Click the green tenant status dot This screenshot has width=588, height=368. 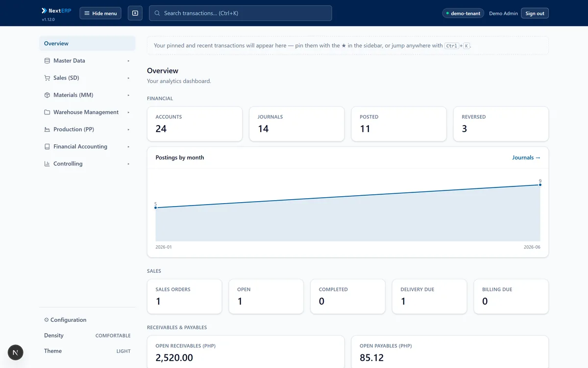tap(447, 13)
